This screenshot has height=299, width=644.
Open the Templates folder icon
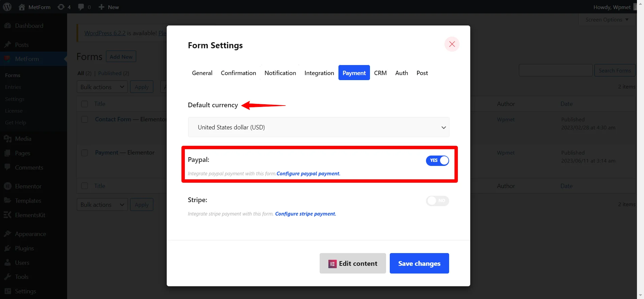(7, 200)
